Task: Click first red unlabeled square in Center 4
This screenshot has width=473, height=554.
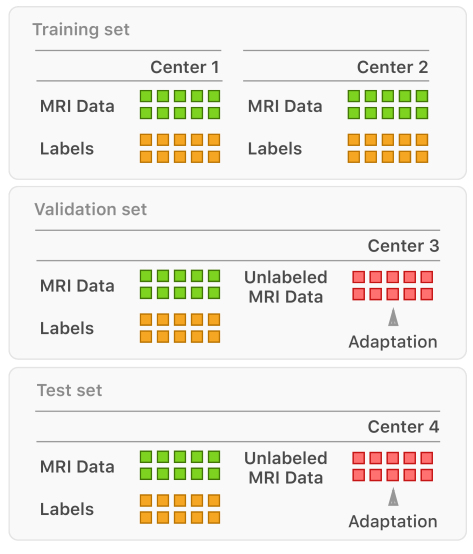Action: (x=359, y=458)
